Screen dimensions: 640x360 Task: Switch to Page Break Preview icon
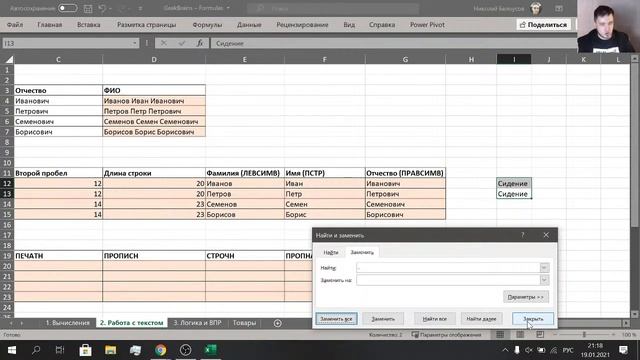540,335
